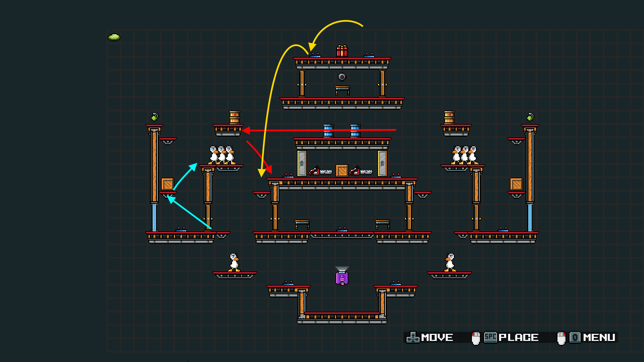The width and height of the screenshot is (644, 362).
Task: Click the directional keys icon beside MOVE
Action: [413, 338]
